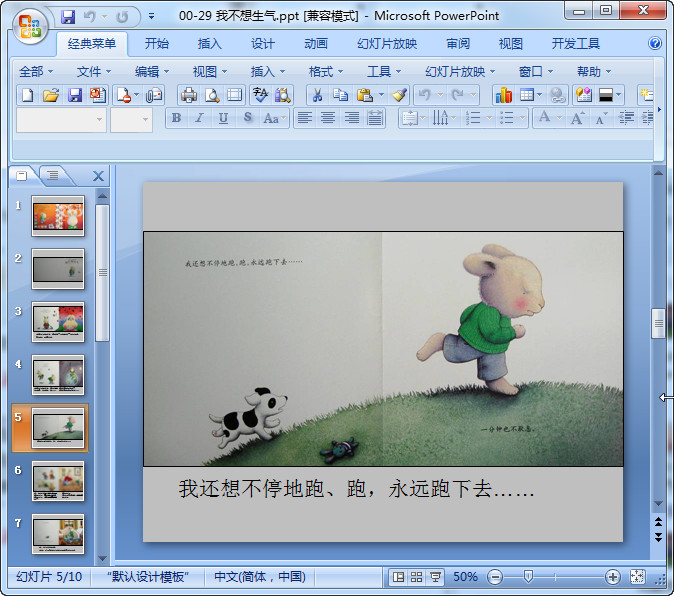Toggle Bold formatting
The width and height of the screenshot is (674, 596).
176,118
